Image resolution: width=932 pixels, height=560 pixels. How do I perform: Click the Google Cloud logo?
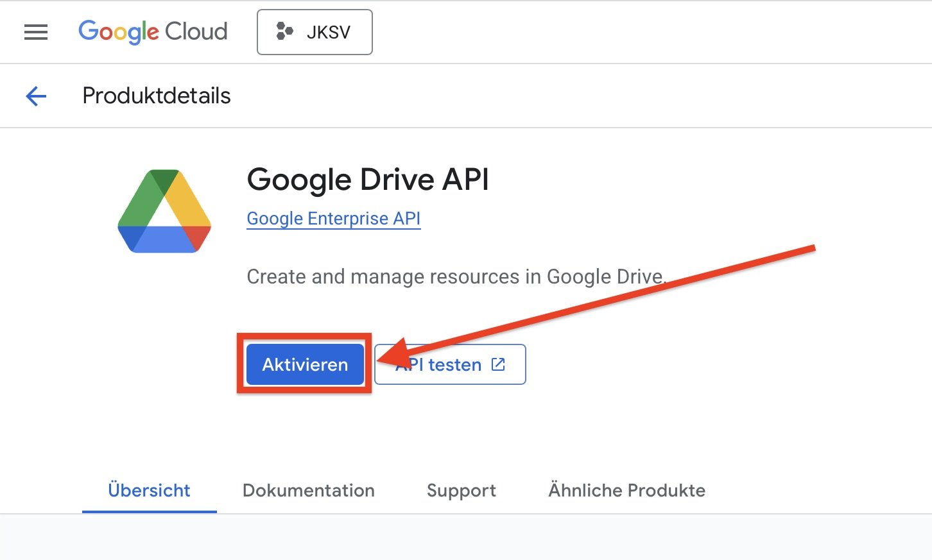153,31
